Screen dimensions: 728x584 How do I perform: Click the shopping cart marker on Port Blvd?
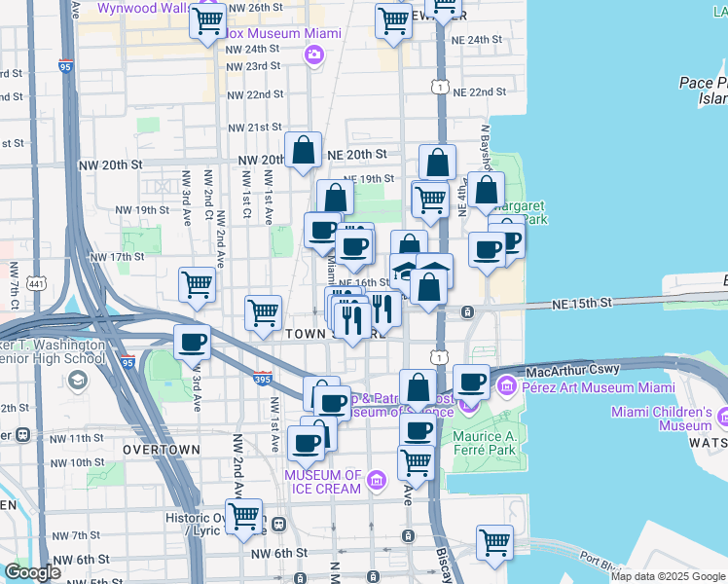(495, 544)
